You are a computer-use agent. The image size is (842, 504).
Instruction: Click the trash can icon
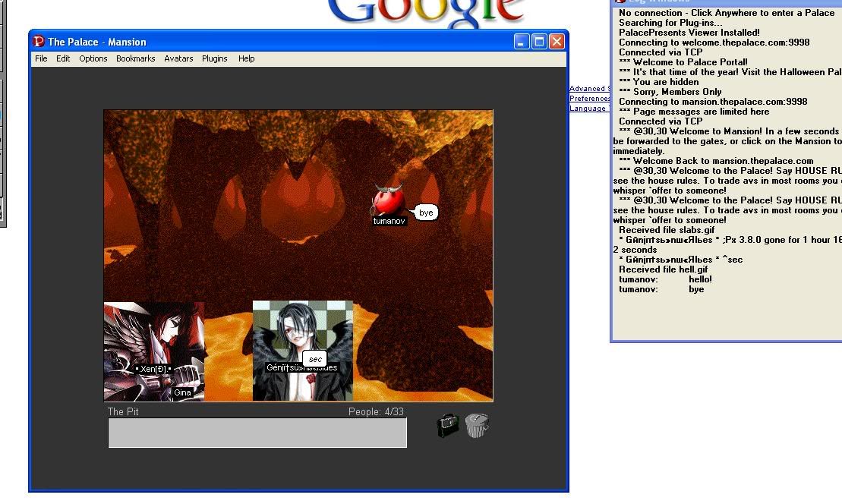[477, 426]
